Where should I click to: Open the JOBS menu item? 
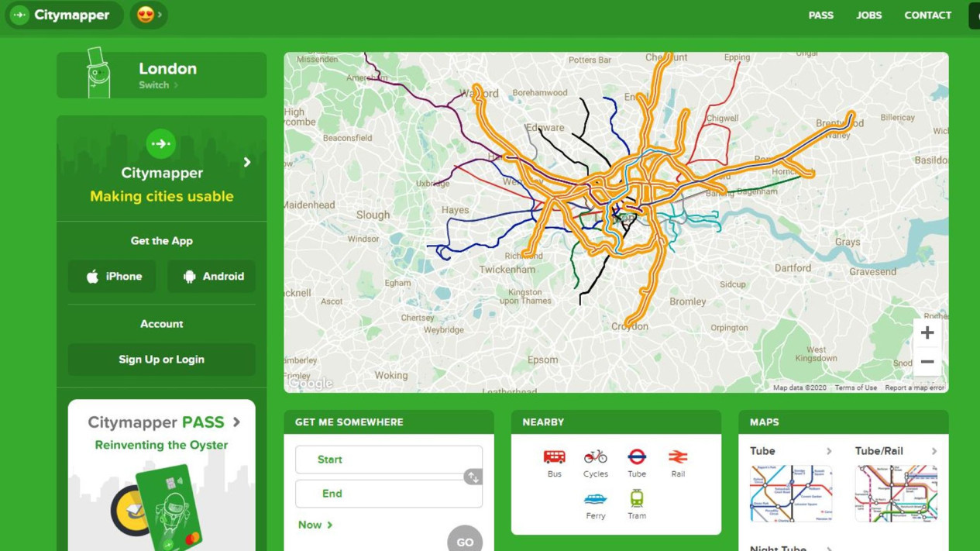[x=868, y=15]
